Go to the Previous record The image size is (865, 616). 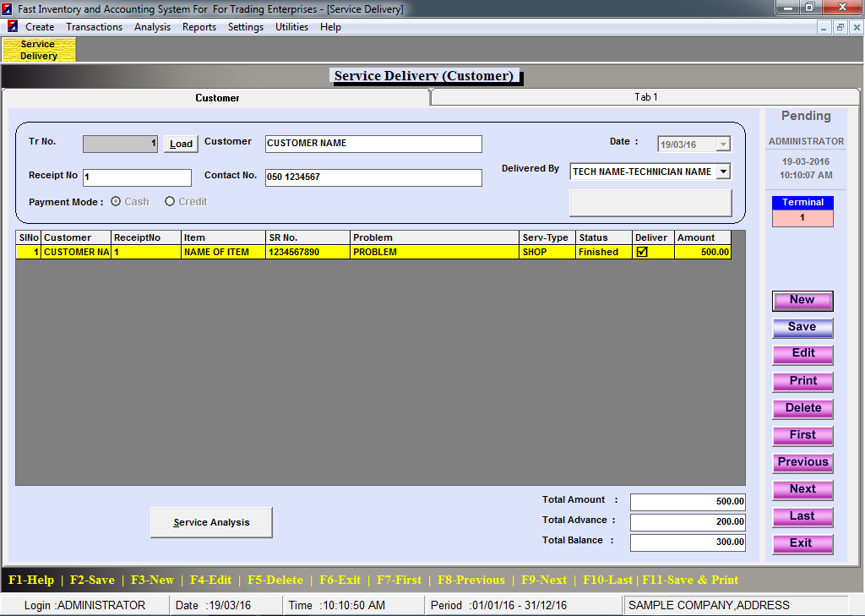(x=802, y=462)
